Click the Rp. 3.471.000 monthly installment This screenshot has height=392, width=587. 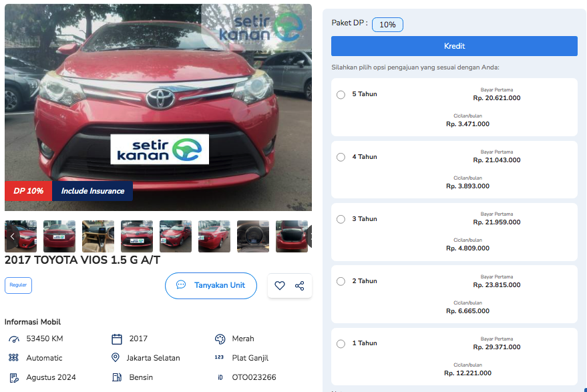(467, 124)
